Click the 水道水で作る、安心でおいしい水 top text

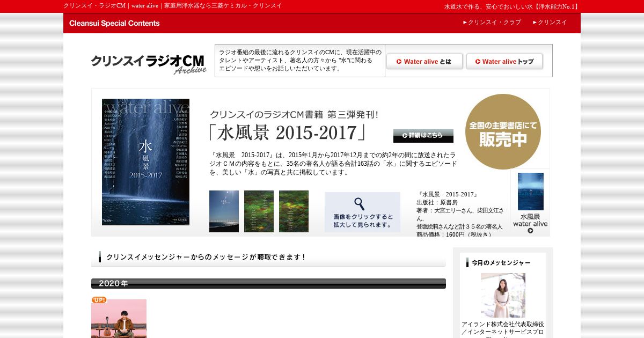(x=511, y=6)
